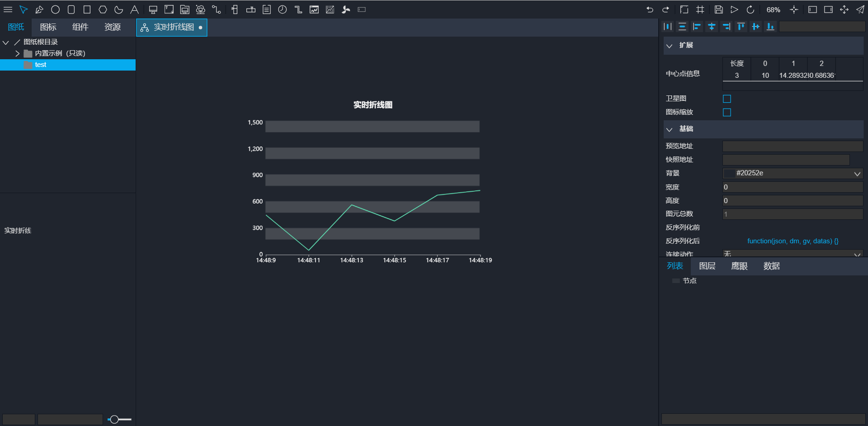Enable the 卫星图 checkbox

click(x=727, y=99)
